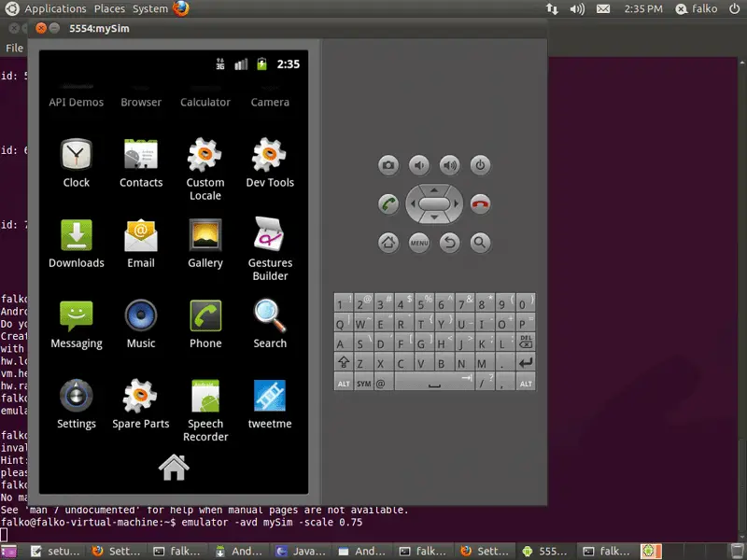Open the session power menu icon
747x560 pixels.
click(734, 8)
